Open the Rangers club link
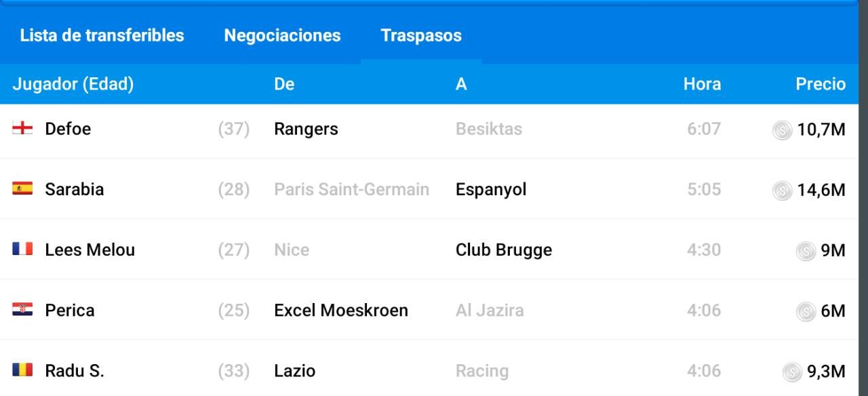Screen dimensions: 868x396 pos(306,129)
